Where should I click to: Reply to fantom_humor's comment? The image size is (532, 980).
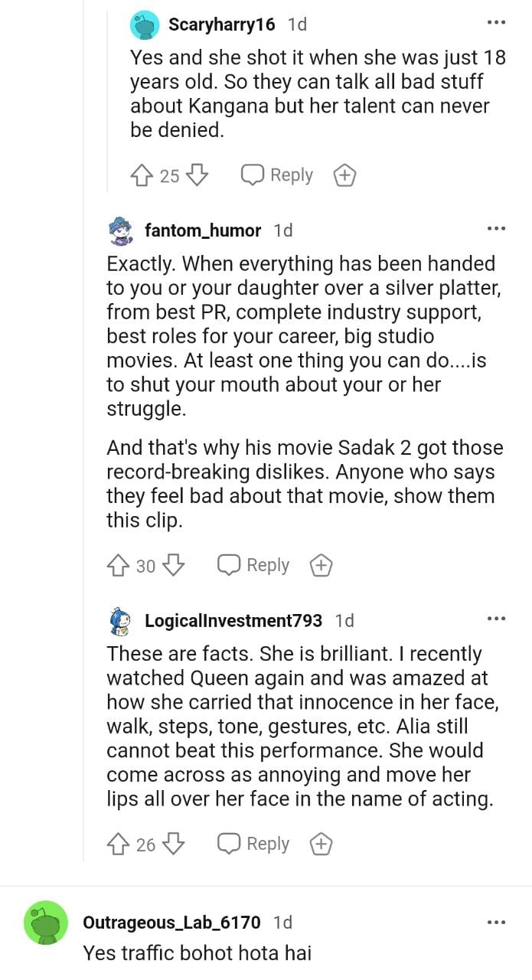click(253, 565)
